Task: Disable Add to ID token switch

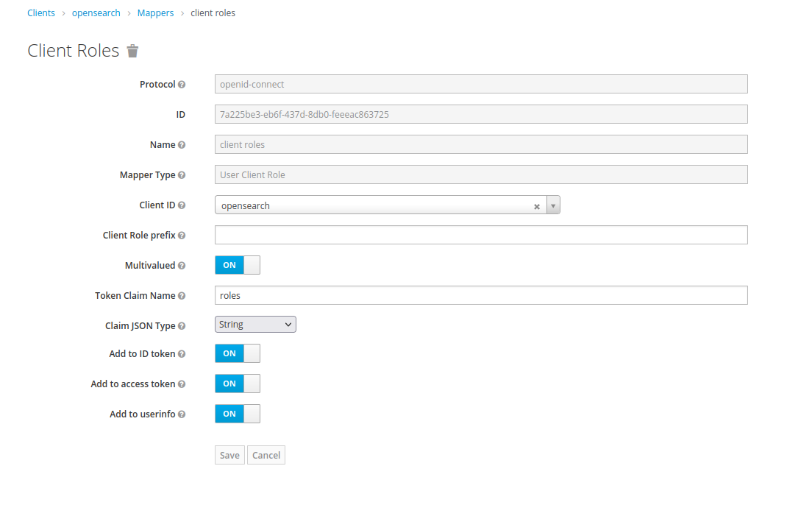Action: coord(237,353)
